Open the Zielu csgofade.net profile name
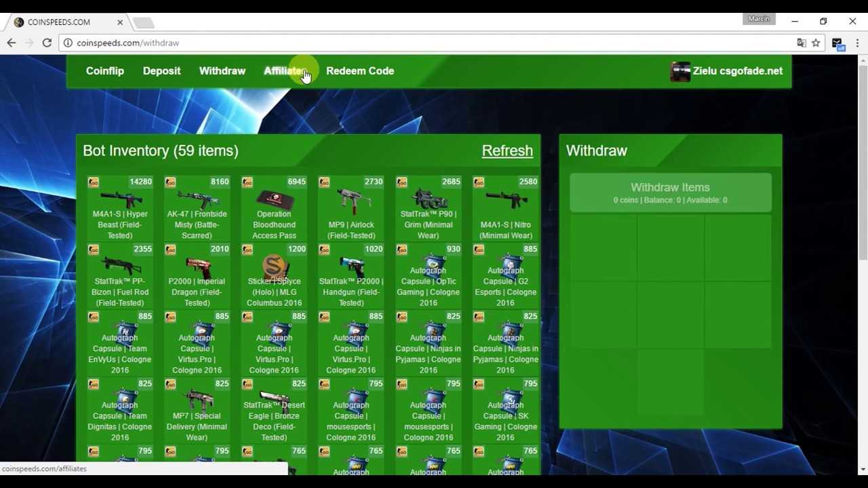This screenshot has width=868, height=488. [738, 70]
